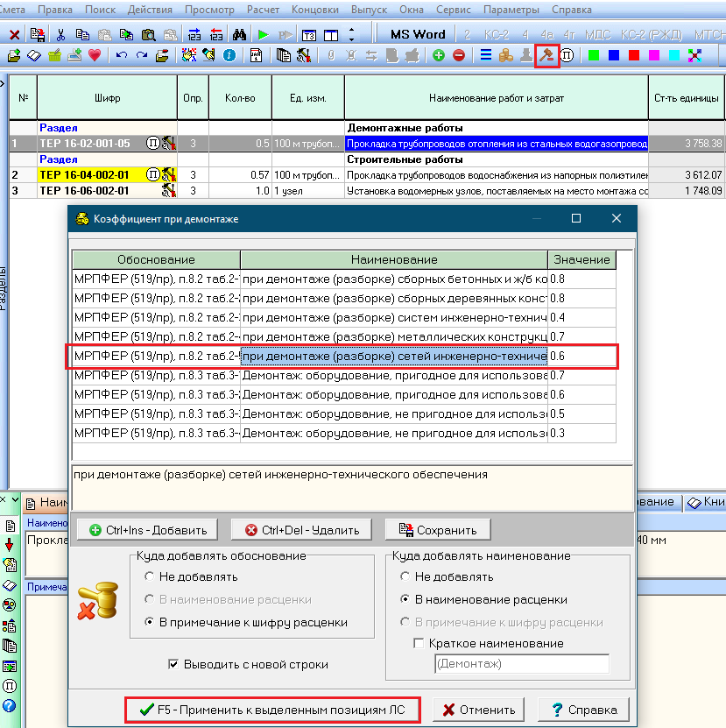Click the coefficient description text area
The height and width of the screenshot is (728, 726).
pyautogui.click(x=352, y=487)
